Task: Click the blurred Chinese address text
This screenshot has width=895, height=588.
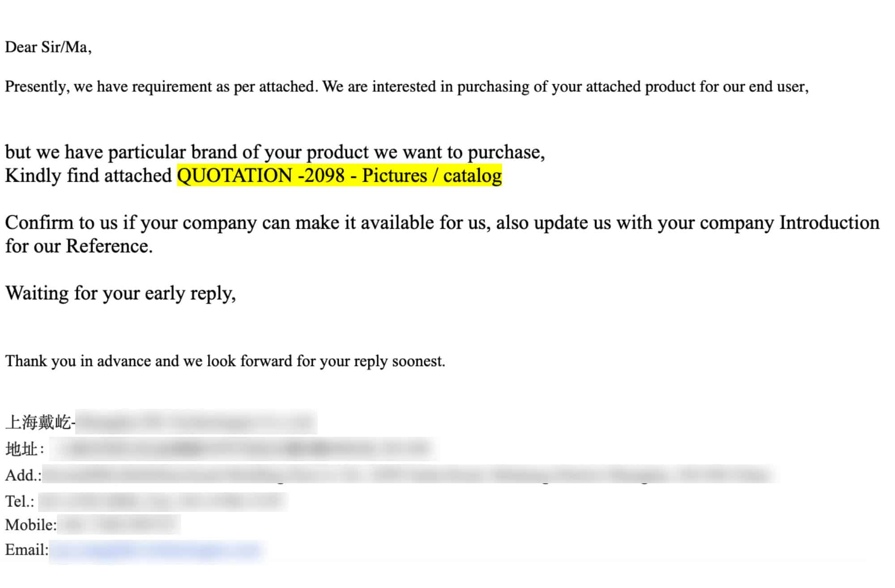Action: tap(244, 449)
